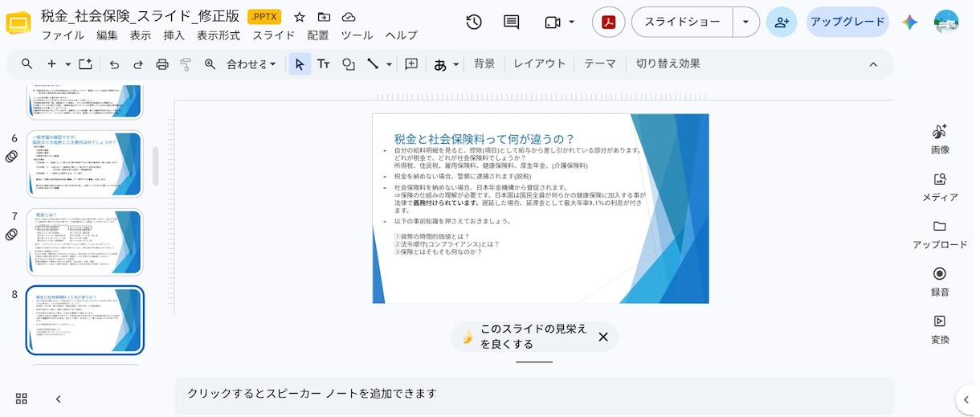Click the search menus magnifier

pos(27,64)
